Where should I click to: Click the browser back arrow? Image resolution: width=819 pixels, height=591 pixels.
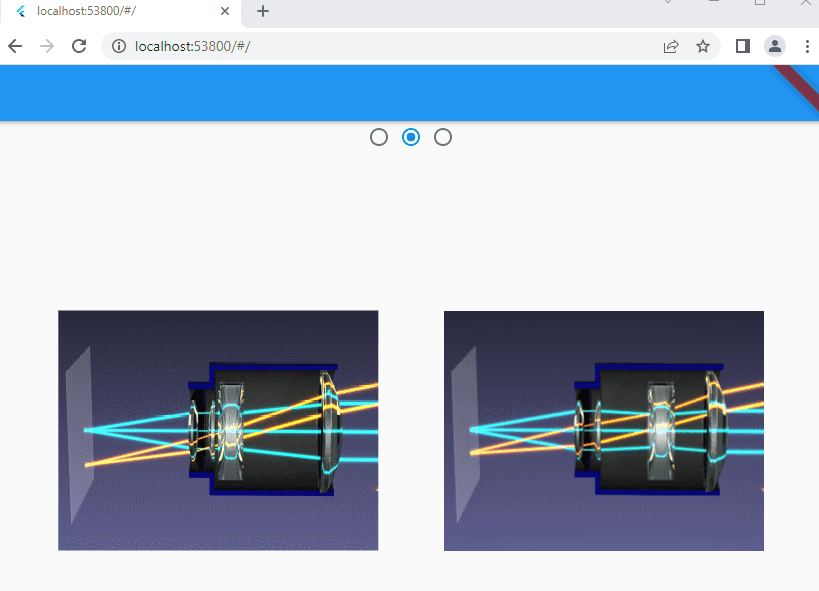click(x=15, y=46)
